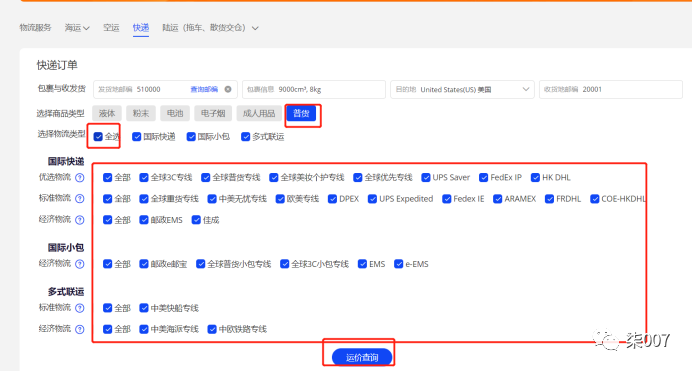Toggle 全球普货专线 checkbox
This screenshot has width=692, height=371.
coord(206,177)
